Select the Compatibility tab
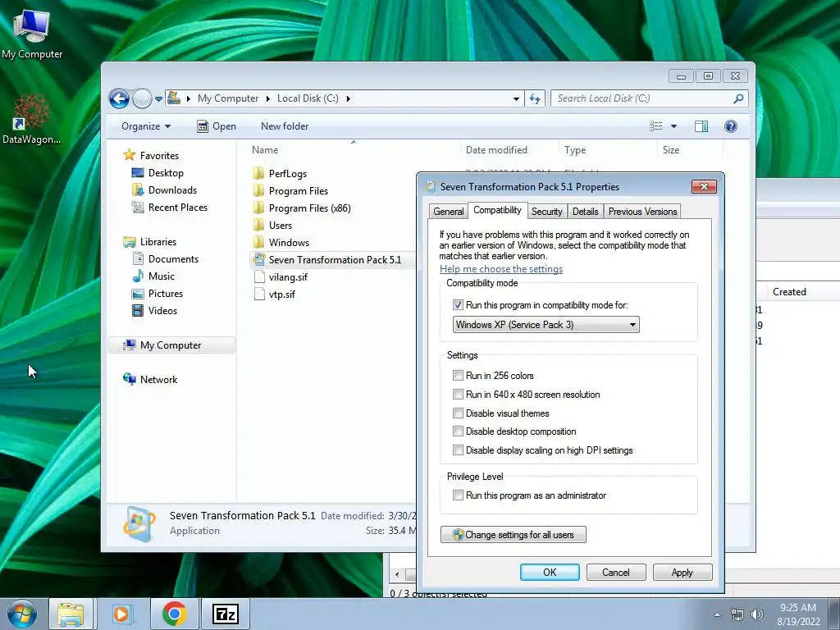 [x=497, y=210]
